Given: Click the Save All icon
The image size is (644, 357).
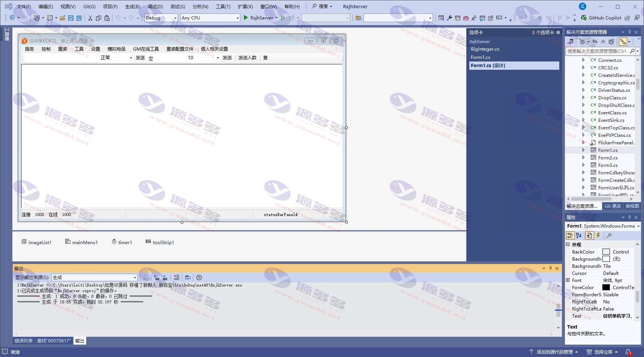Looking at the screenshot, I should click(79, 18).
